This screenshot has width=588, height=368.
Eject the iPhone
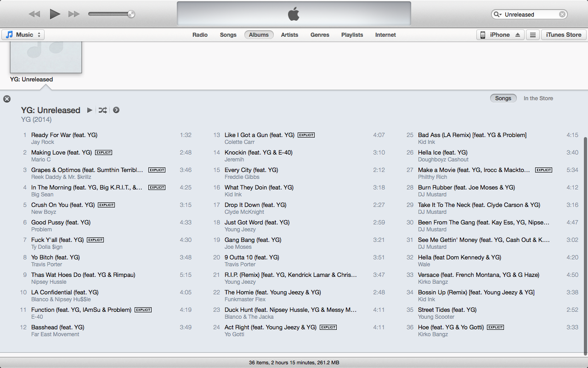point(518,34)
